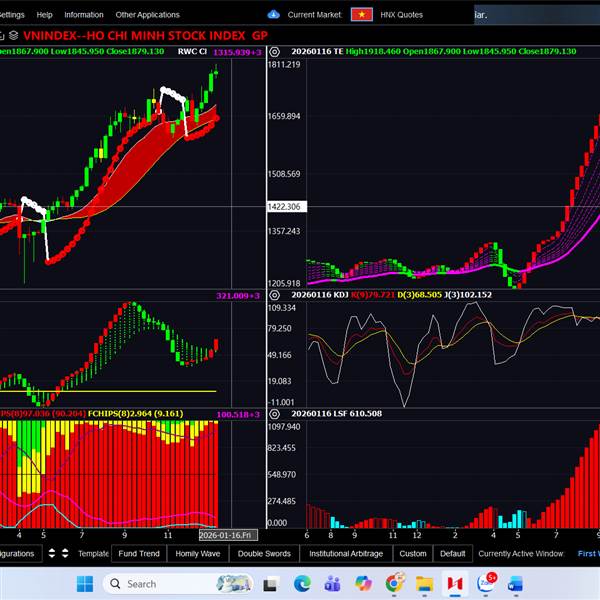
Task: Click the cloud download icon
Action: pyautogui.click(x=274, y=15)
